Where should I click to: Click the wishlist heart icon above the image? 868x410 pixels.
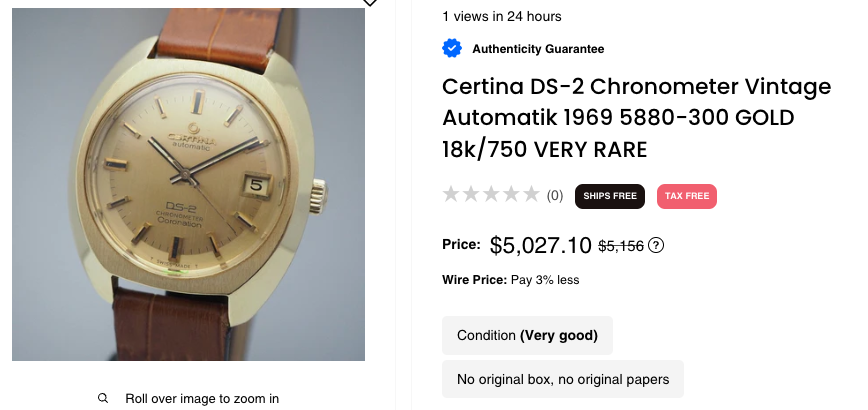point(370,3)
